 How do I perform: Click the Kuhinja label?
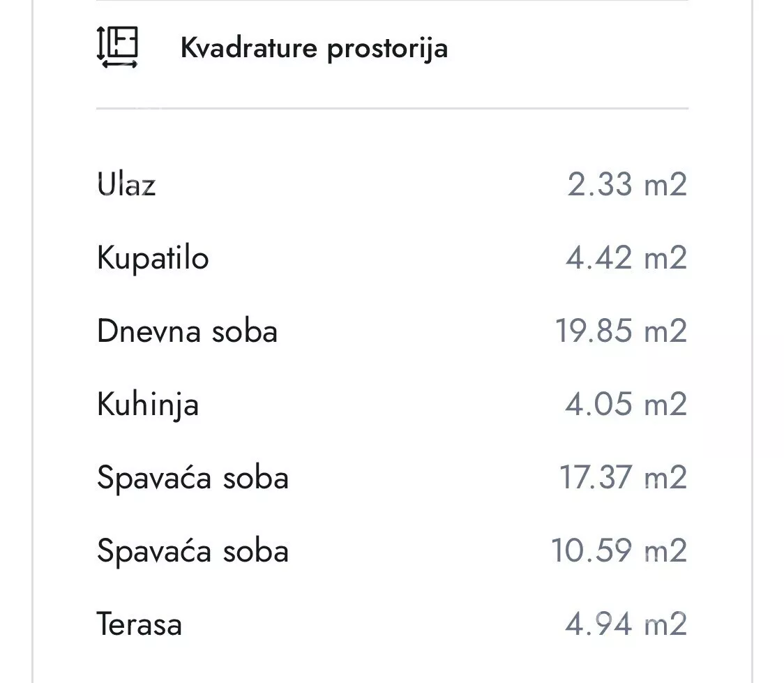pyautogui.click(x=149, y=404)
